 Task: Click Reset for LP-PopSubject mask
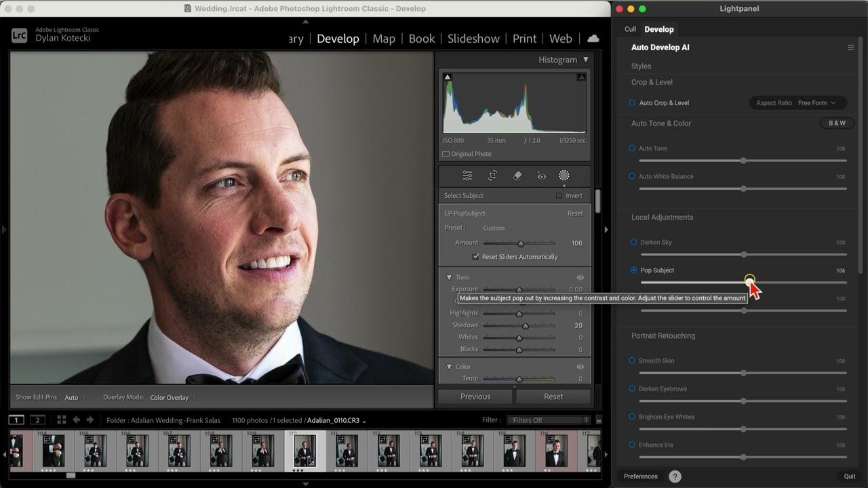575,213
